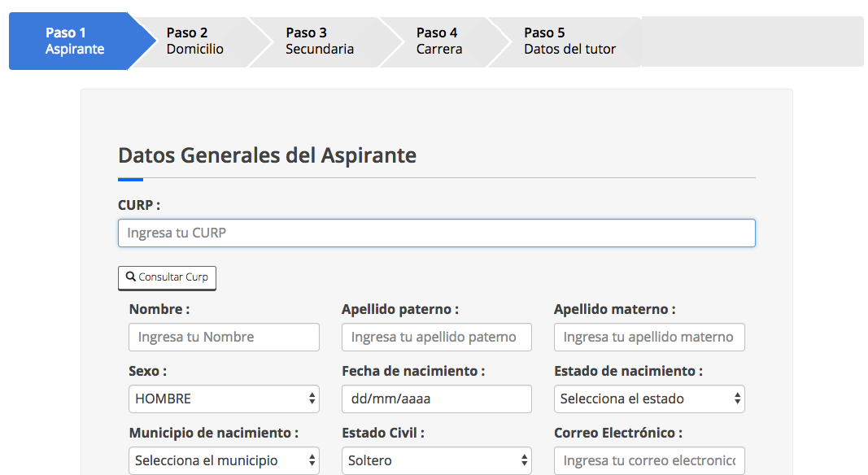The width and height of the screenshot is (868, 475).
Task: Focus the Correo Electrónico input field
Action: [x=648, y=460]
